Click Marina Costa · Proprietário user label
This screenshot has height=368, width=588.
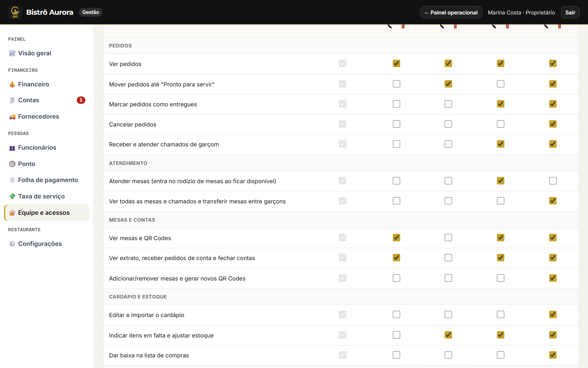[521, 13]
